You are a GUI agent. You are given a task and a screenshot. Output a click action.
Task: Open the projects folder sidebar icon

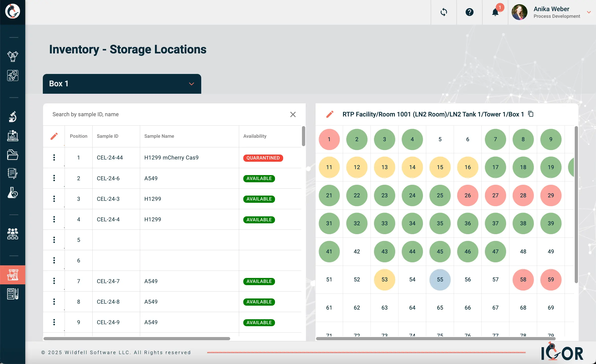[13, 155]
